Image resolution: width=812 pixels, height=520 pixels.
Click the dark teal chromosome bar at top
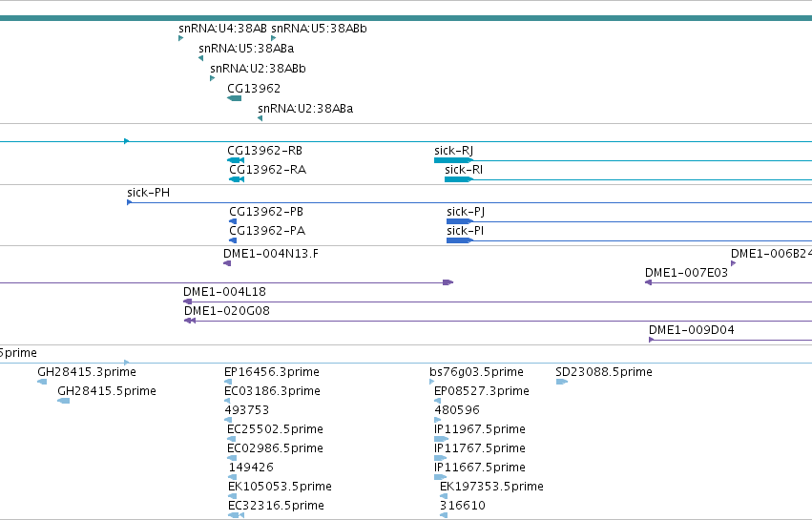coord(406,18)
